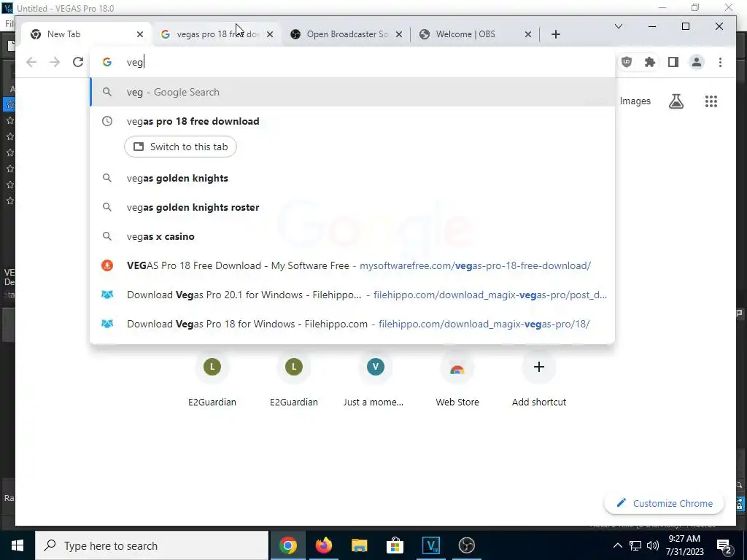The width and height of the screenshot is (747, 560).
Task: Select 'vegas golden knights roster' suggestion
Action: tap(352, 207)
